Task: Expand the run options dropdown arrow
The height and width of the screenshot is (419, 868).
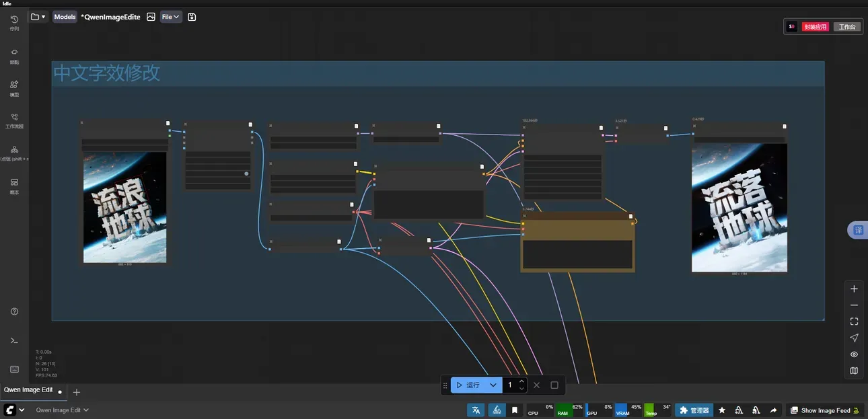Action: (x=493, y=385)
